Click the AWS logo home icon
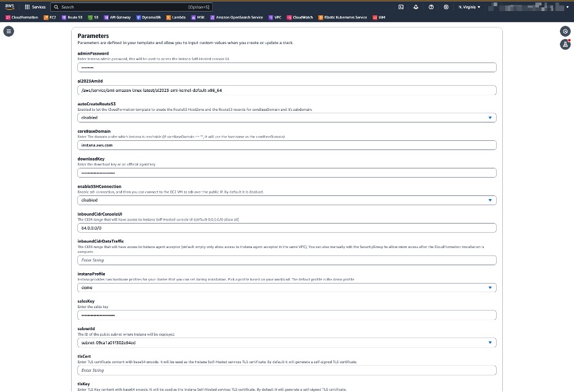This screenshot has width=574, height=392. (x=10, y=7)
